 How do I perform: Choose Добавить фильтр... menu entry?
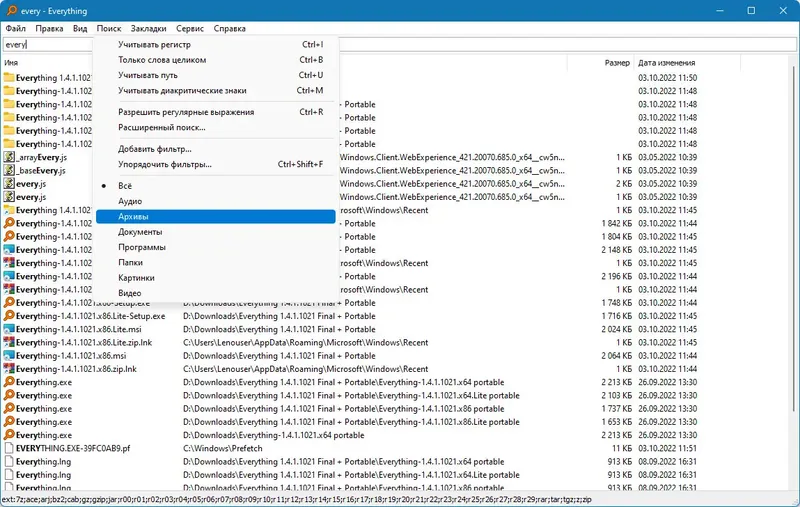tap(216, 149)
